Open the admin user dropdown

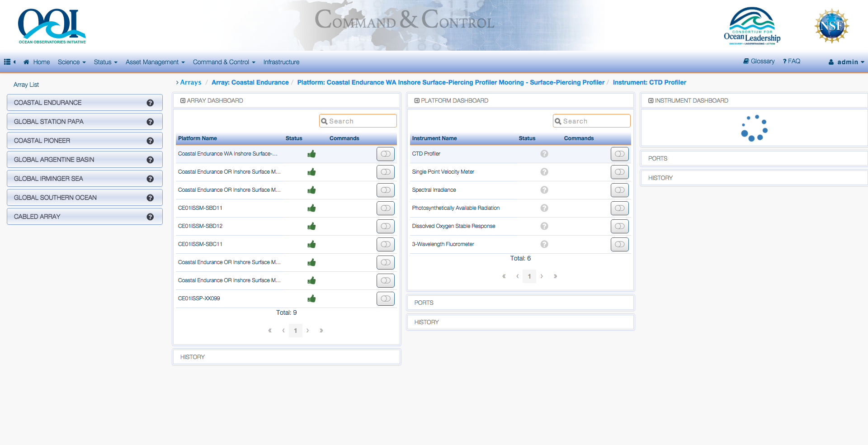tap(846, 62)
